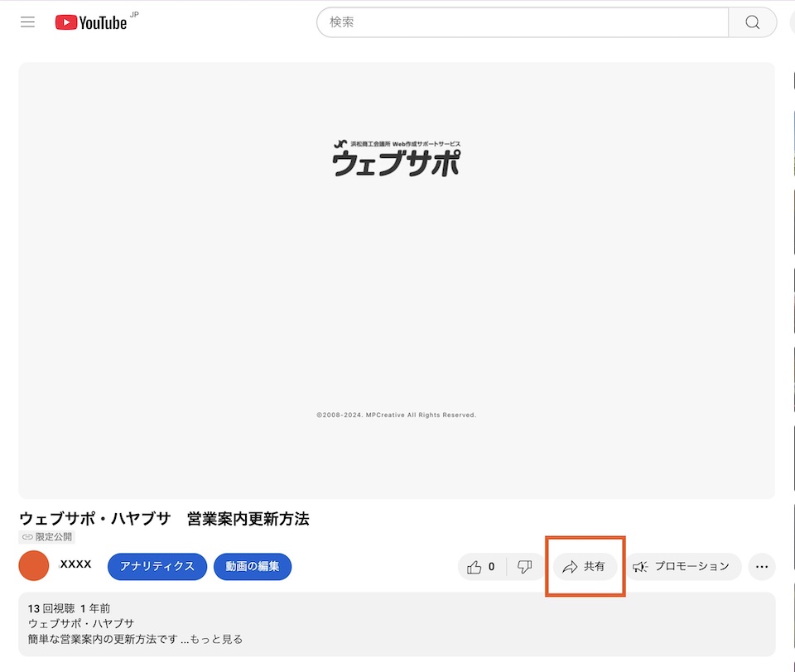The height and width of the screenshot is (672, 795).
Task: Click the 限定公開 visibility badge
Action: [48, 537]
